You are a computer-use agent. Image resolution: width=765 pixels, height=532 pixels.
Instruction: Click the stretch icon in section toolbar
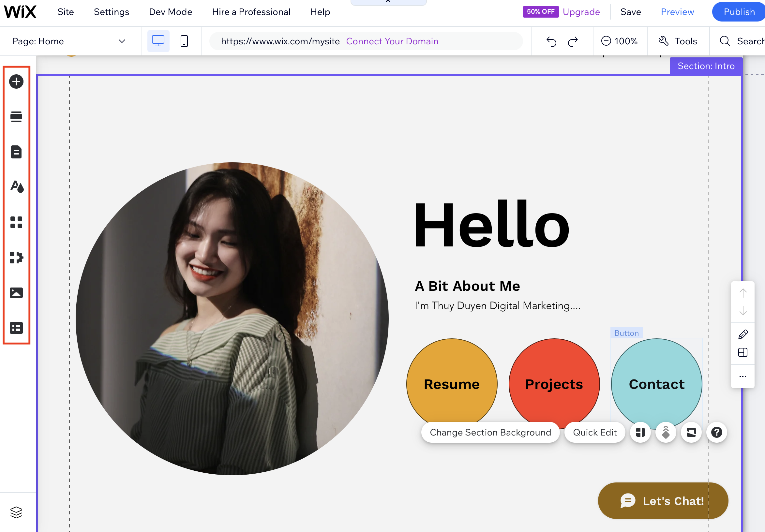tap(691, 432)
